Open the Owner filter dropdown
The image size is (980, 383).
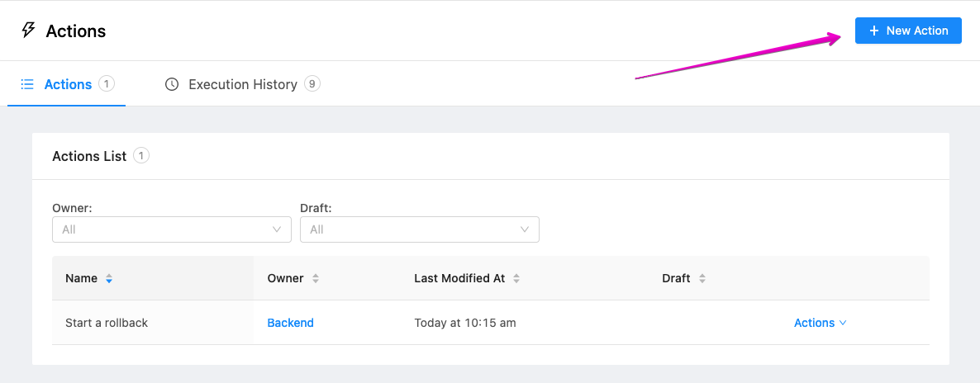point(172,229)
